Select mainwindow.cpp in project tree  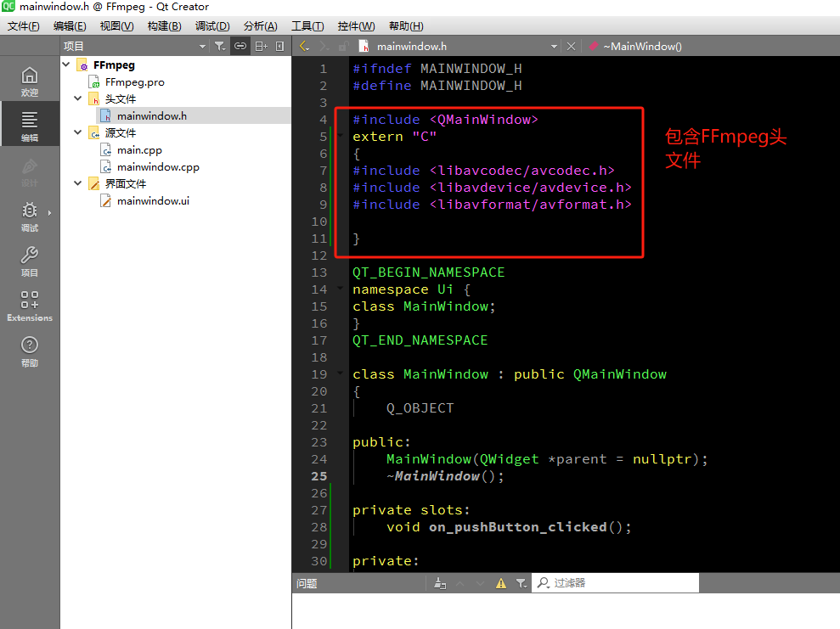158,167
